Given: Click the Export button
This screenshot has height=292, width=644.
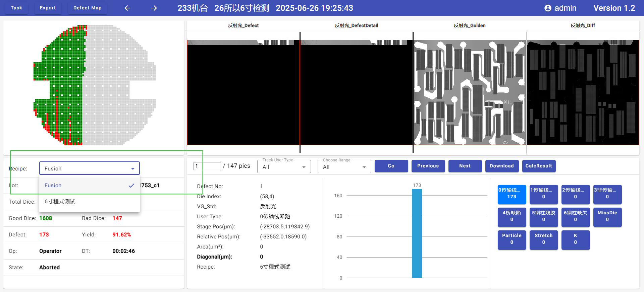Looking at the screenshot, I should 48,8.
